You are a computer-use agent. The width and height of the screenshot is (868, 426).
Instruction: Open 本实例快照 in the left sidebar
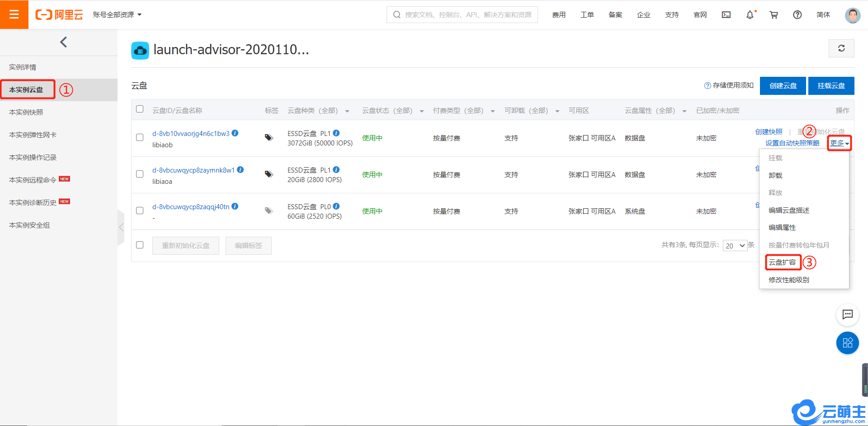click(x=26, y=112)
